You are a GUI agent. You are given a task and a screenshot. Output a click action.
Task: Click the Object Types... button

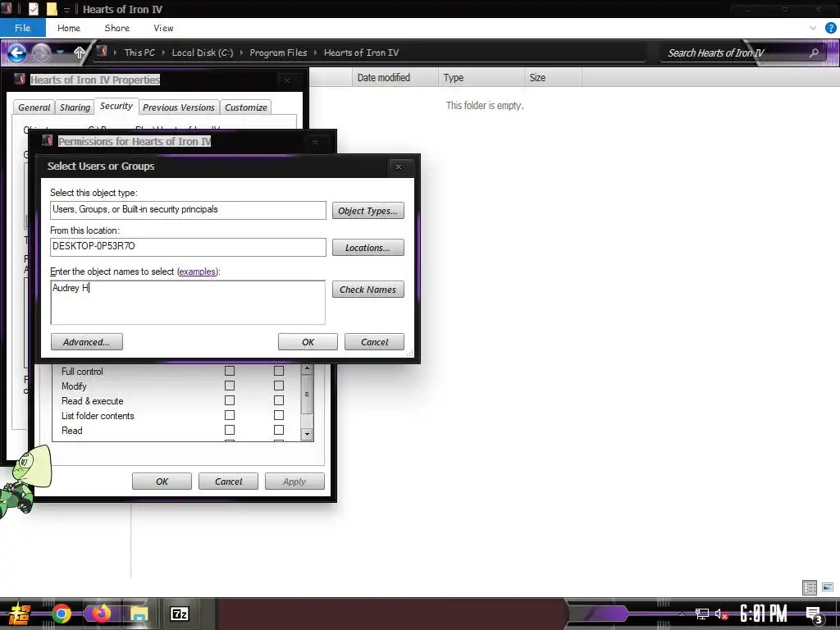click(368, 211)
